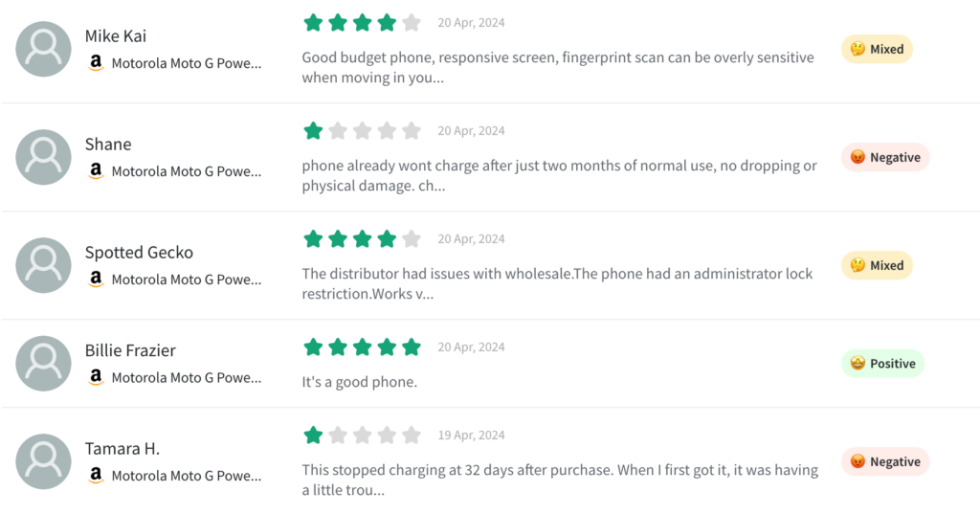This screenshot has height=514, width=980.
Task: Click Amazon icon under Mike Kai
Action: point(96,63)
